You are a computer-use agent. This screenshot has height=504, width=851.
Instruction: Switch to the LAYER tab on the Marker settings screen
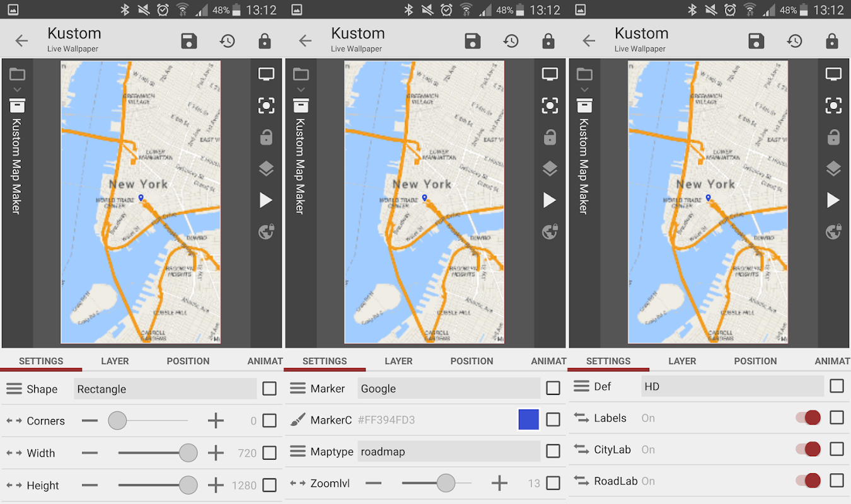click(x=398, y=361)
